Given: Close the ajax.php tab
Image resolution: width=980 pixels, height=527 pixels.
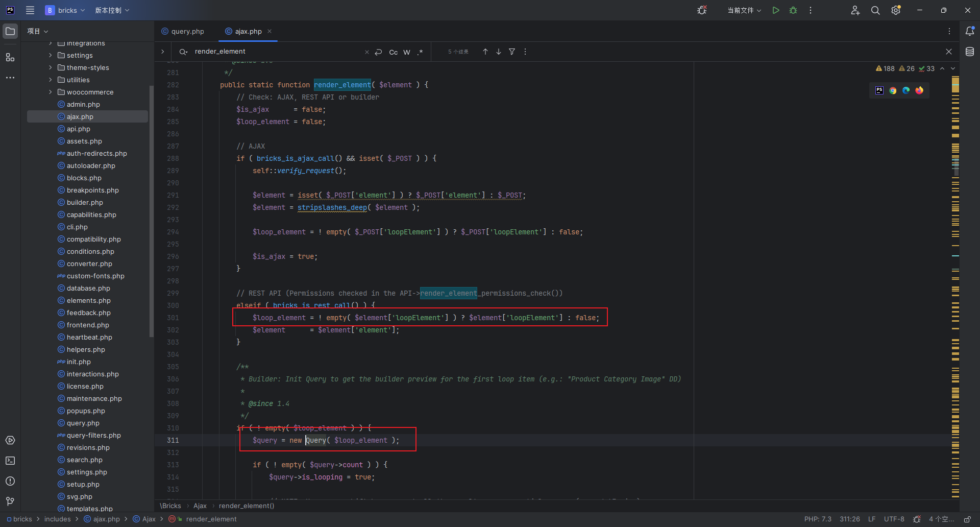Looking at the screenshot, I should pos(269,31).
